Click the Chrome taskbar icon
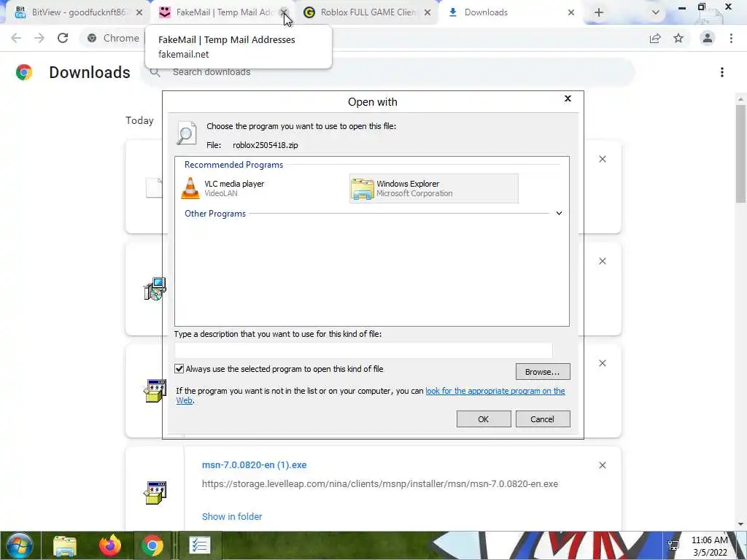Viewport: 747px width, 560px height. pyautogui.click(x=152, y=545)
